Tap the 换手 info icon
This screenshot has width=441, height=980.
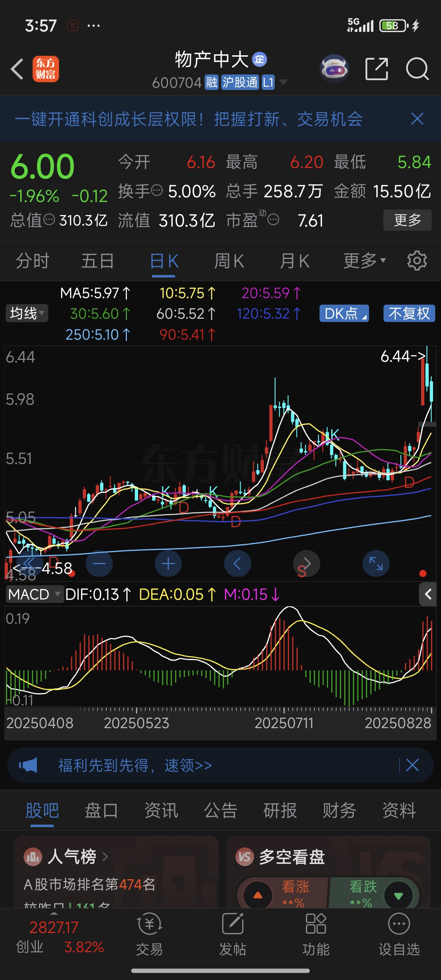(157, 190)
